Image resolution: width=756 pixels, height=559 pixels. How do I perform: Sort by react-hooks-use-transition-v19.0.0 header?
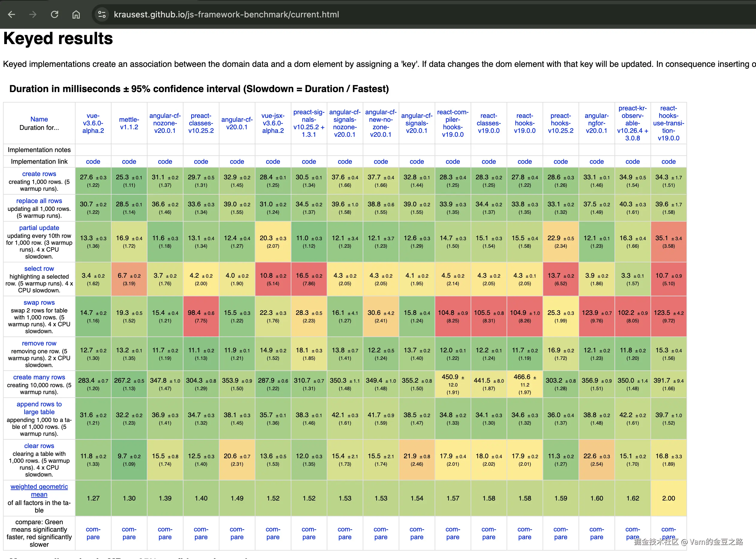click(668, 123)
